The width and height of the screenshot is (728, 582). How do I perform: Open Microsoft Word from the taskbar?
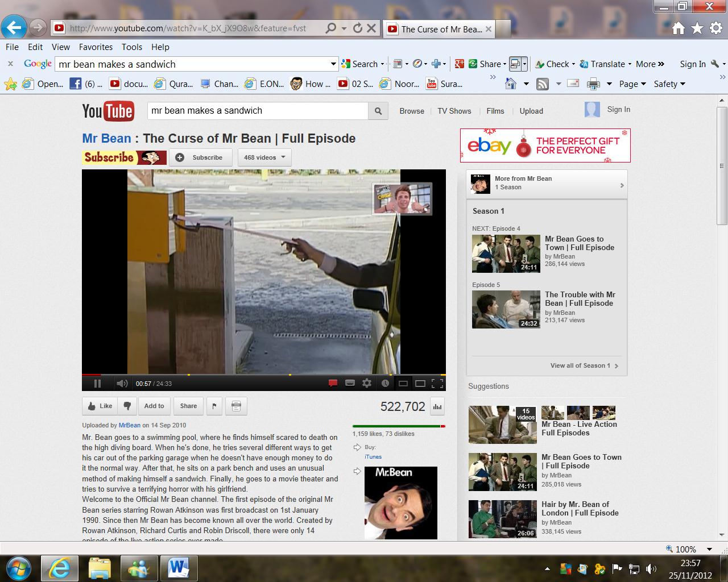click(179, 568)
